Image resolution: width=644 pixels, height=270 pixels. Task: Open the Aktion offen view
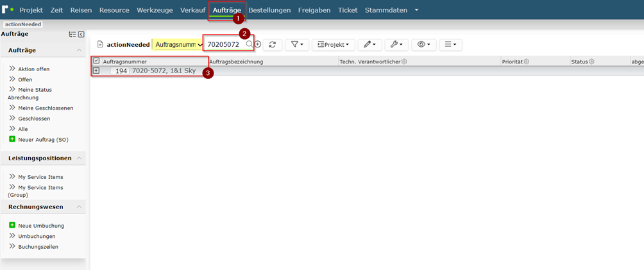pos(34,69)
